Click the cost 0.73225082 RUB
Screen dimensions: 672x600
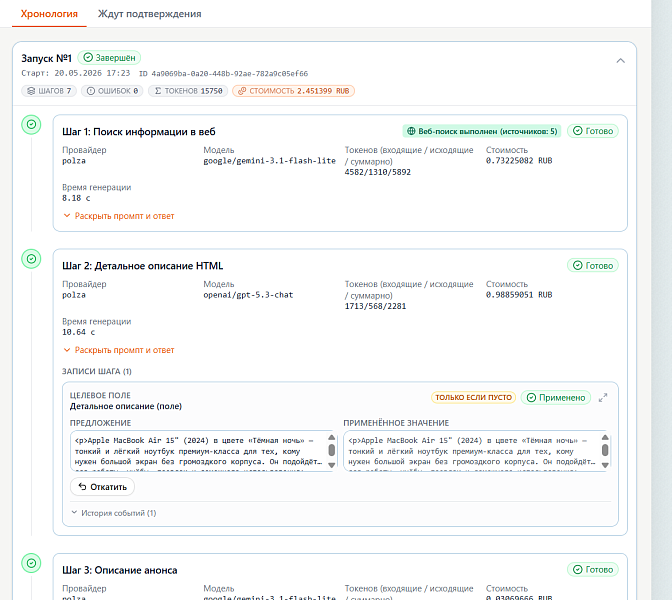(519, 161)
